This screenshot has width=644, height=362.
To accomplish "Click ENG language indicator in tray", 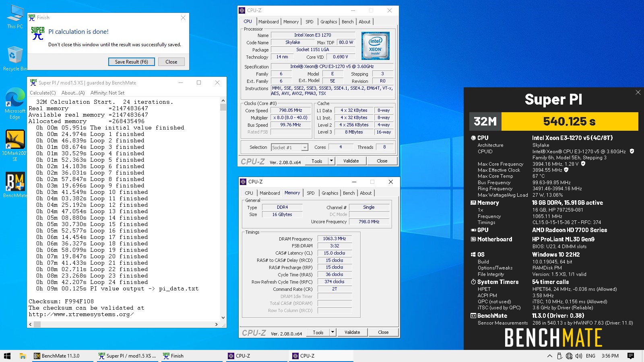I will (590, 356).
